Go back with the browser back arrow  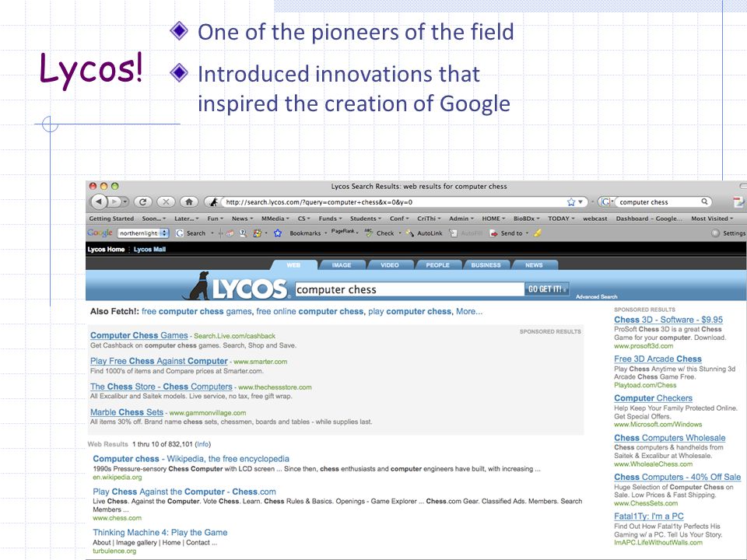pyautogui.click(x=99, y=201)
